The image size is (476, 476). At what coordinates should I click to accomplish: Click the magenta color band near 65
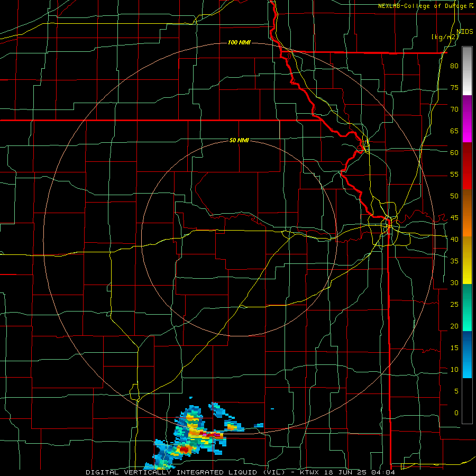(467, 119)
